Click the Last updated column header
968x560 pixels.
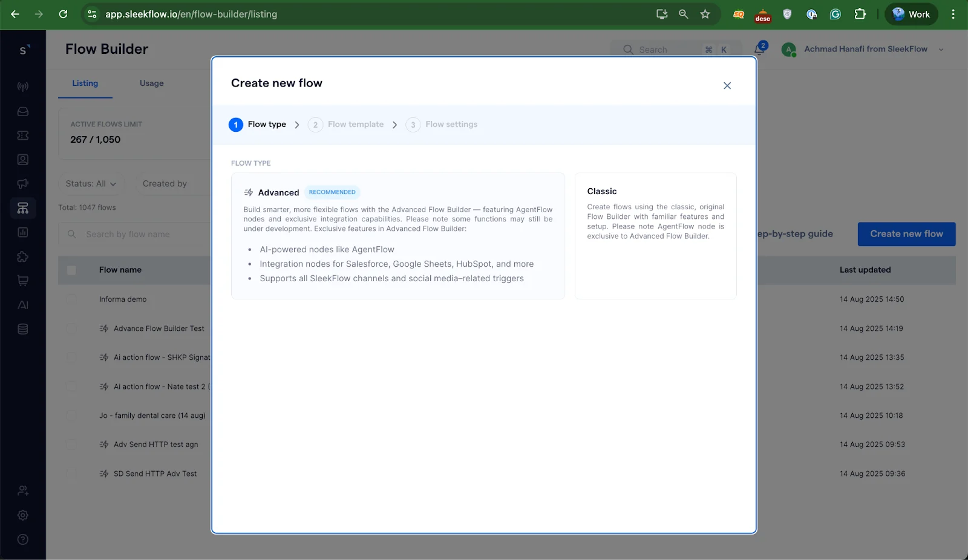click(865, 270)
